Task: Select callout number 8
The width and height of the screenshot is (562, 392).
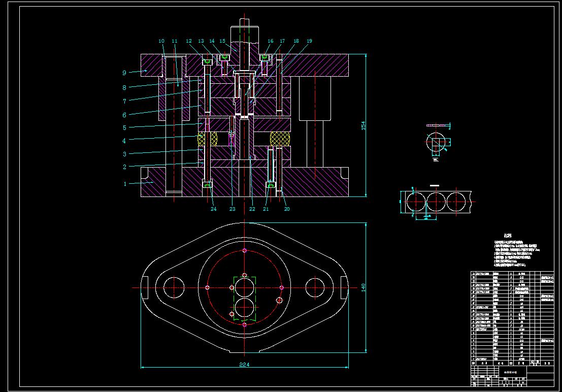Action: pyautogui.click(x=124, y=87)
